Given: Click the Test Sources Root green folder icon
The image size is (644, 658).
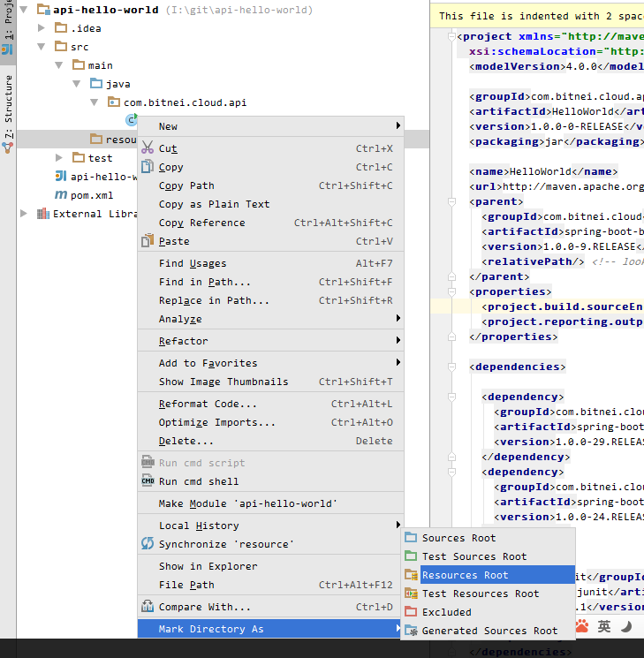Looking at the screenshot, I should coord(411,556).
